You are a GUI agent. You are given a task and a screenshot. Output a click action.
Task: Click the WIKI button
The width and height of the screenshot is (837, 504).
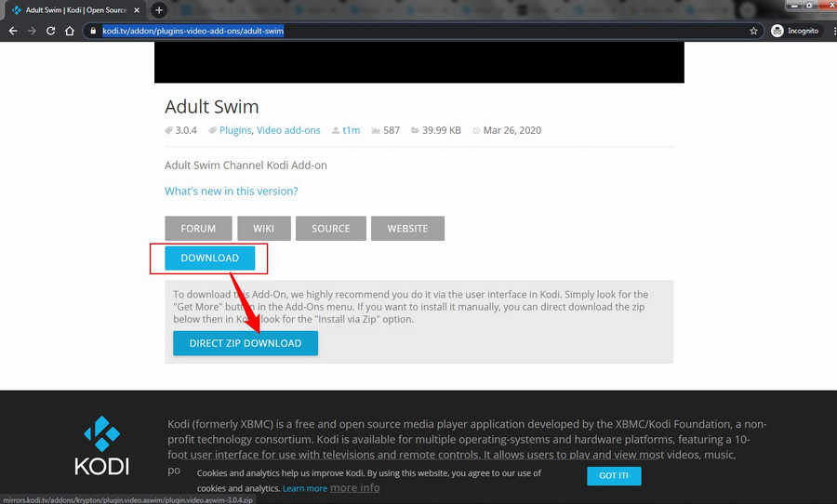click(264, 229)
